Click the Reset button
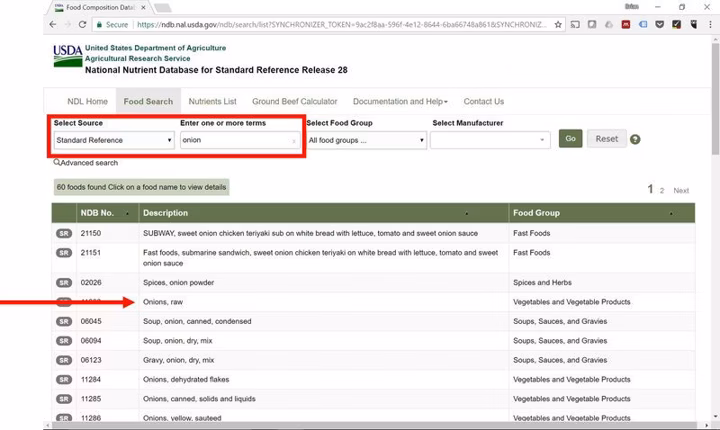This screenshot has width=720, height=430. (x=607, y=138)
